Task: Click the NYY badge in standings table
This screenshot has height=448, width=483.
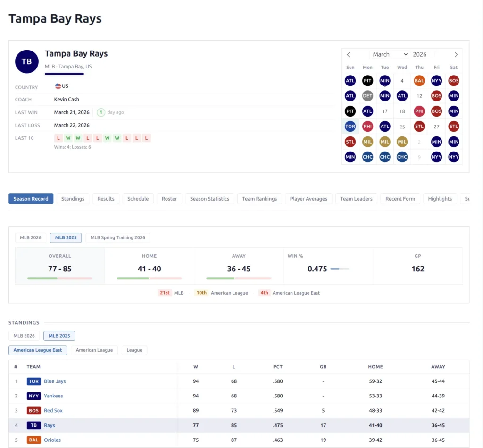Action: (33, 396)
